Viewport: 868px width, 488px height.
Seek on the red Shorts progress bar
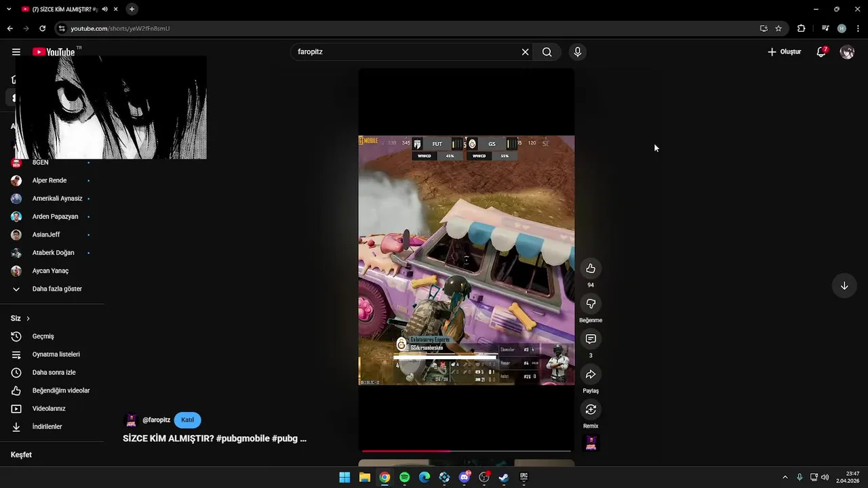[x=467, y=451]
